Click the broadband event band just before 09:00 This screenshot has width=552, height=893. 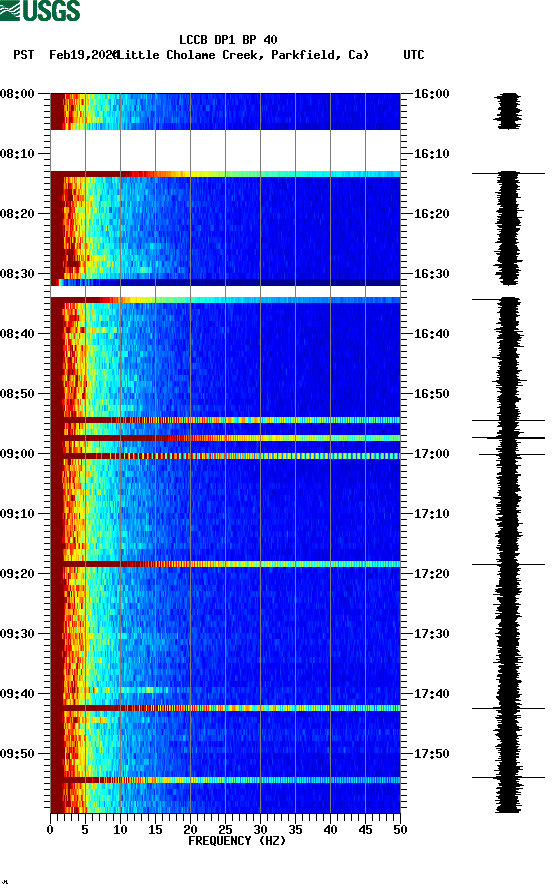(x=226, y=438)
